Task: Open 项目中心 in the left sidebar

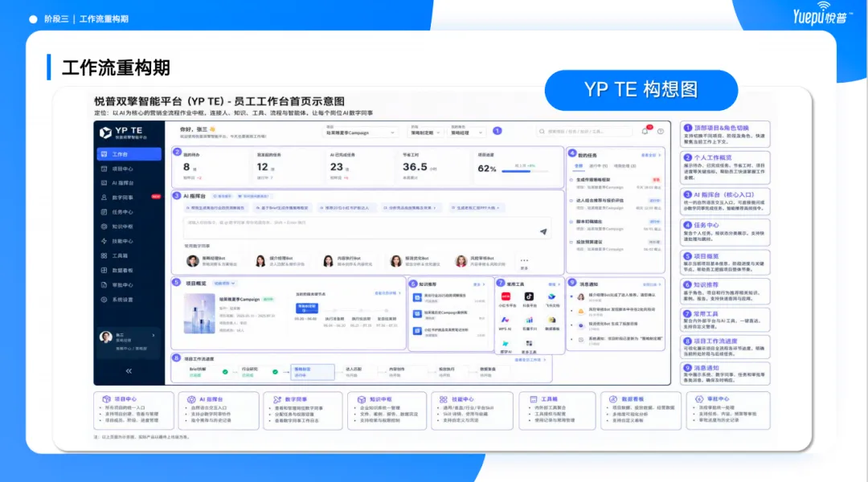Action: [129, 169]
